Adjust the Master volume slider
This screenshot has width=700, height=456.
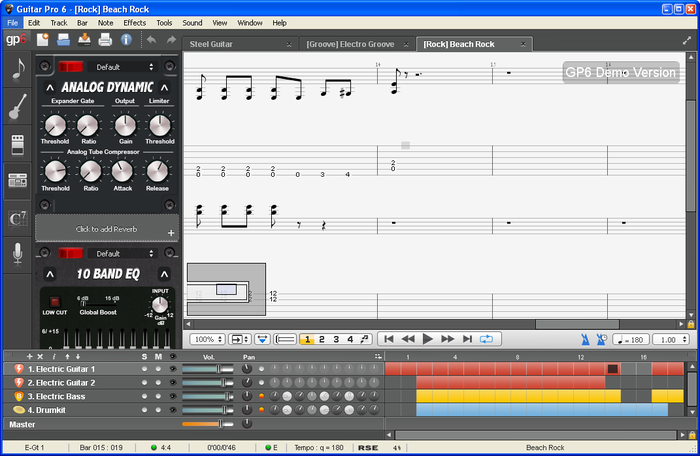[208, 424]
